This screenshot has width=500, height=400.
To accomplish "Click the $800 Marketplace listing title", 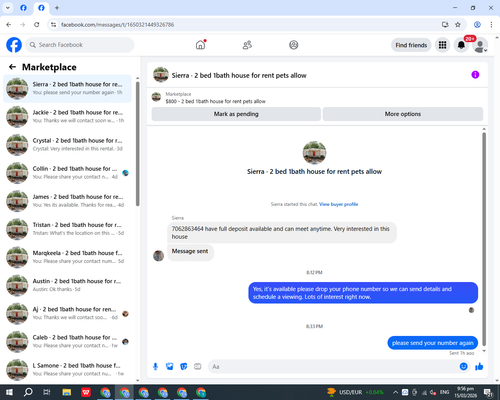I will click(216, 101).
